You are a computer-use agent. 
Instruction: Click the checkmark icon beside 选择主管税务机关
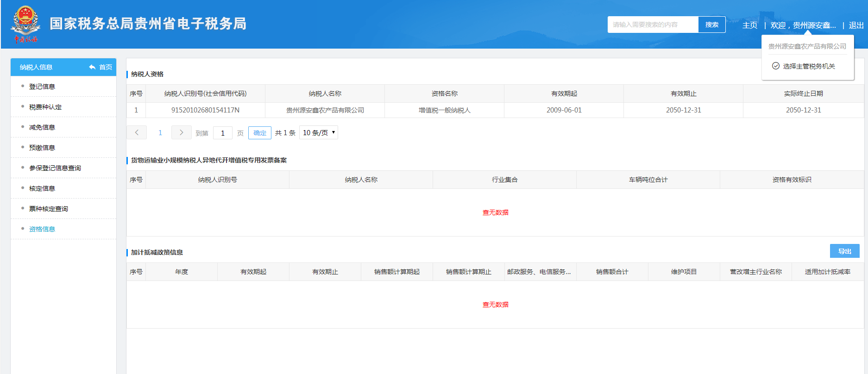(x=775, y=66)
